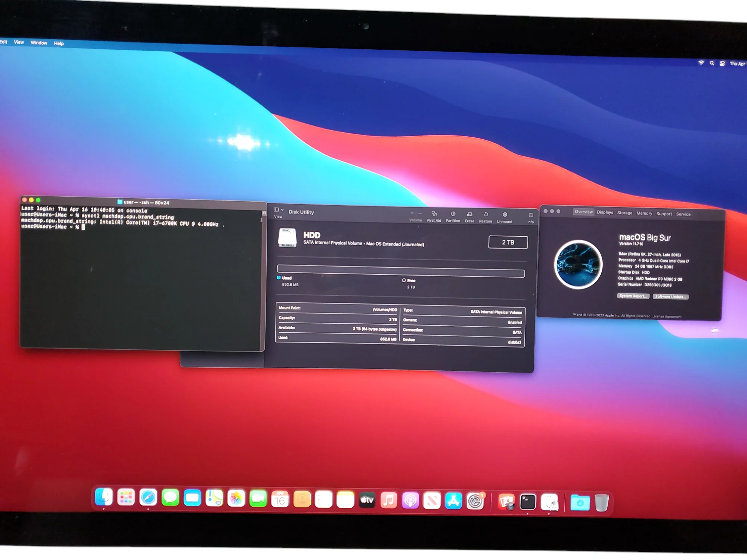The width and height of the screenshot is (747, 560).
Task: Click the Free legend swatch
Action: click(404, 280)
